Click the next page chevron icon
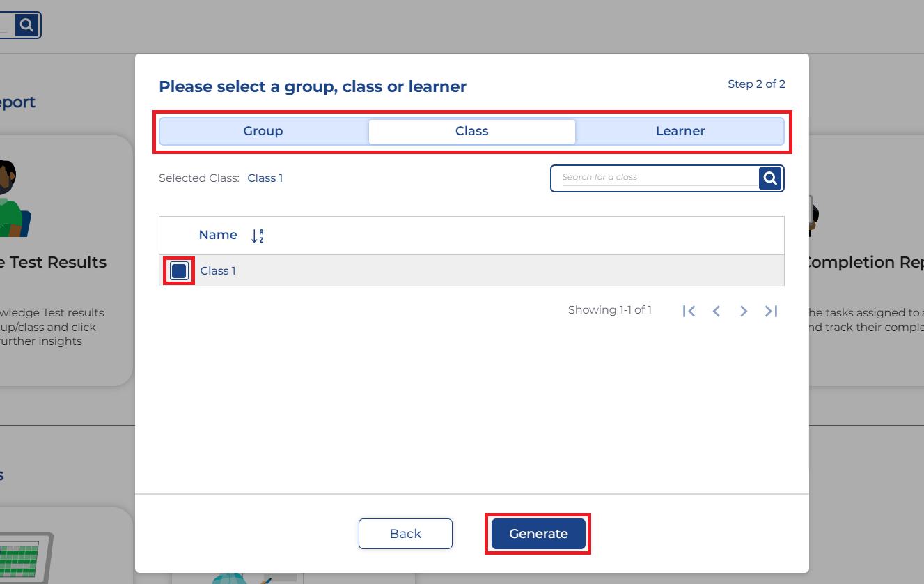Viewport: 924px width, 584px height. tap(743, 311)
